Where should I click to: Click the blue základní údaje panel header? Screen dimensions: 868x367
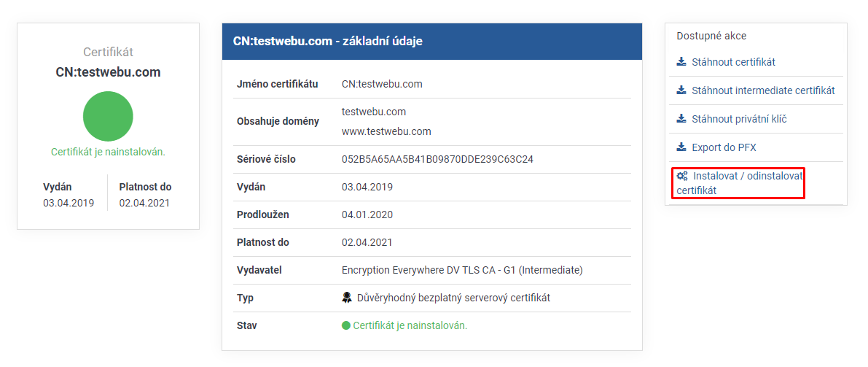click(x=431, y=41)
